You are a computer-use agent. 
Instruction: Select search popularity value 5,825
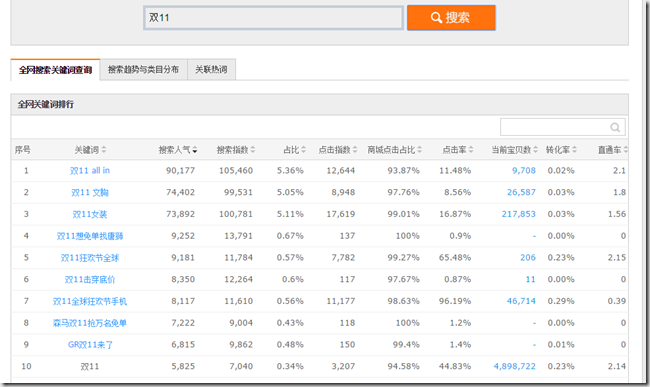point(183,367)
